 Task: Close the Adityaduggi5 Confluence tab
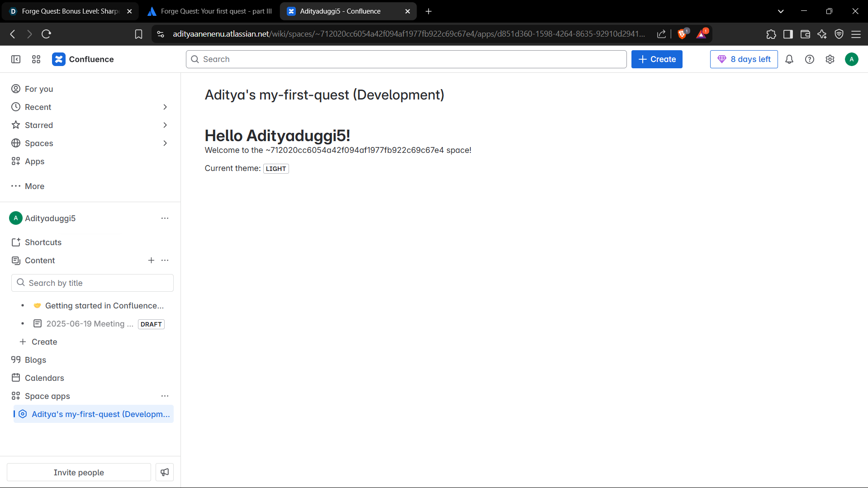(x=408, y=11)
